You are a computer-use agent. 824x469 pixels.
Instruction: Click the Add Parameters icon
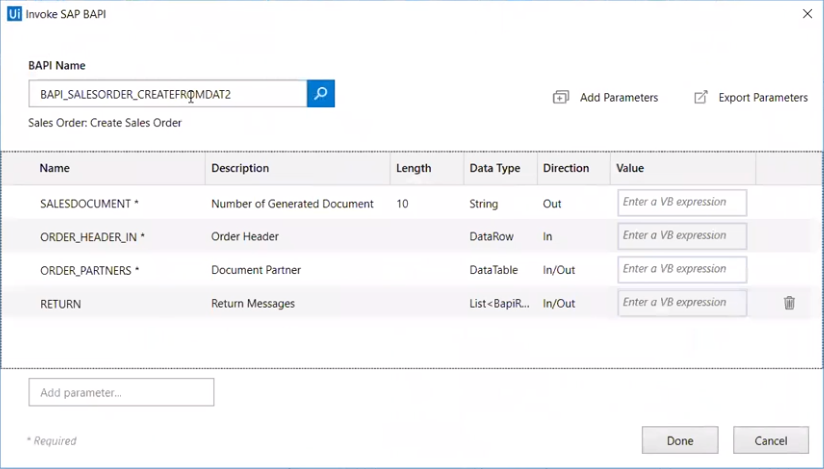click(x=561, y=98)
